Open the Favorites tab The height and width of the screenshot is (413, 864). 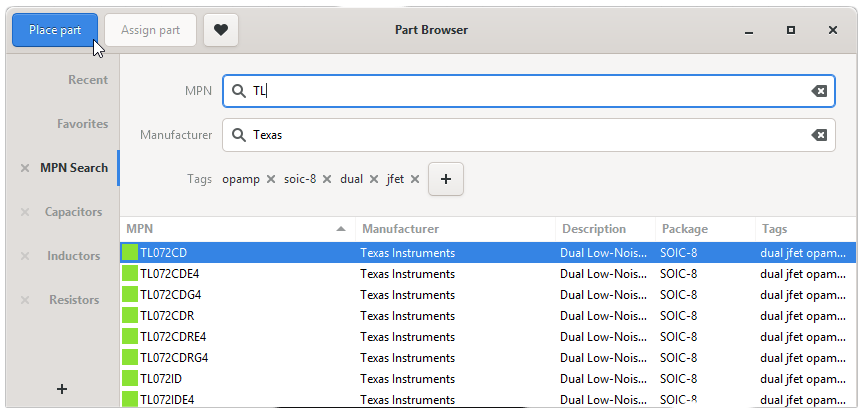pos(83,124)
